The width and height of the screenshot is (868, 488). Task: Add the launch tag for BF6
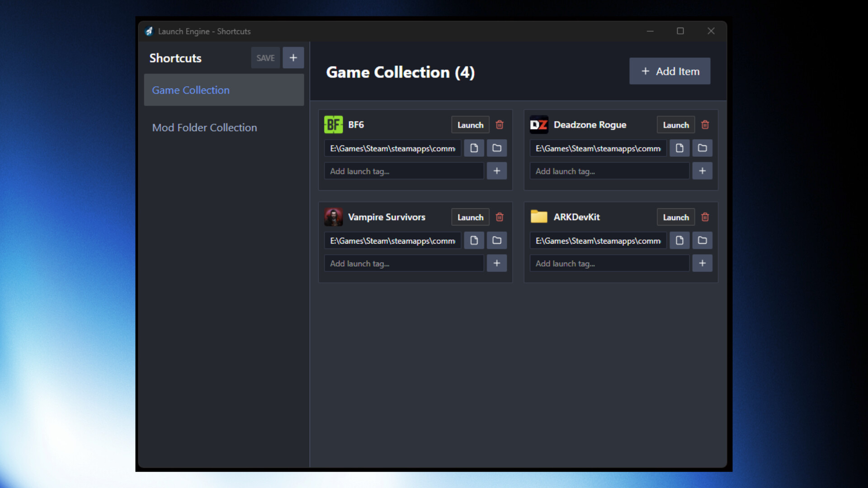[497, 171]
